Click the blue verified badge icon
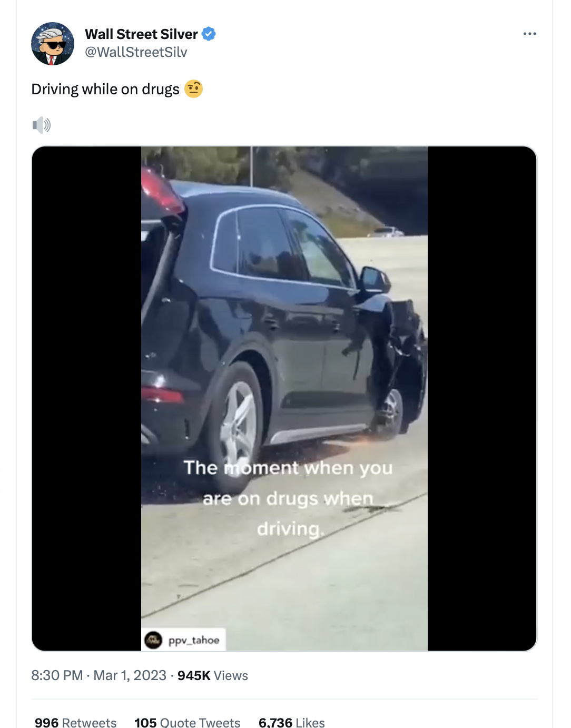The height and width of the screenshot is (728, 571). (209, 34)
